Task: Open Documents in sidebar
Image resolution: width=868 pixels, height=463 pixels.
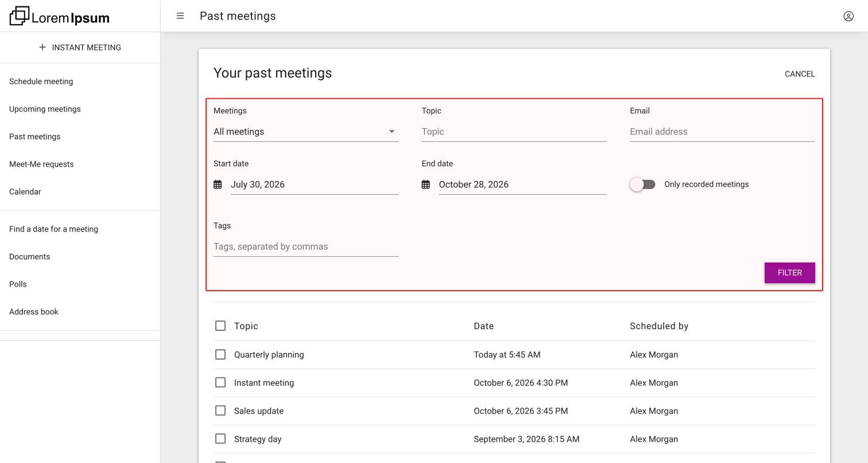Action: pyautogui.click(x=30, y=257)
